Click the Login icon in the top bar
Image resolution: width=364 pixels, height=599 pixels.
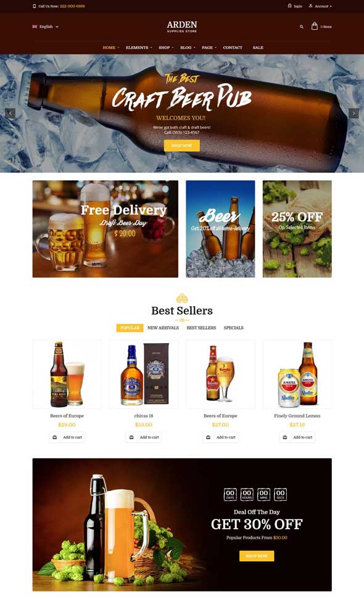pos(289,6)
